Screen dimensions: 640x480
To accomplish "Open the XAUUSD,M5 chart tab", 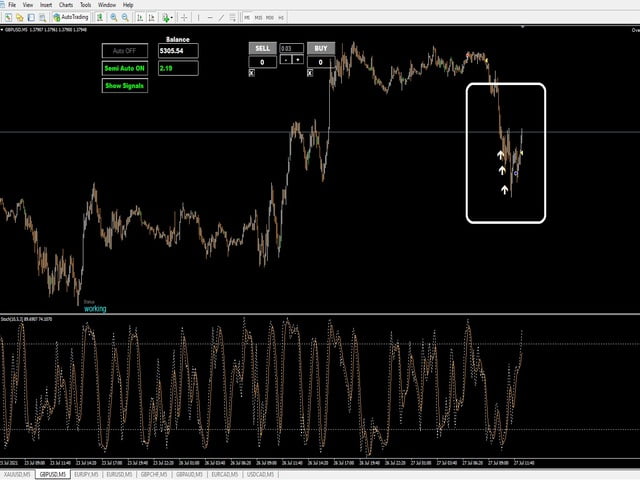I will pyautogui.click(x=17, y=475).
